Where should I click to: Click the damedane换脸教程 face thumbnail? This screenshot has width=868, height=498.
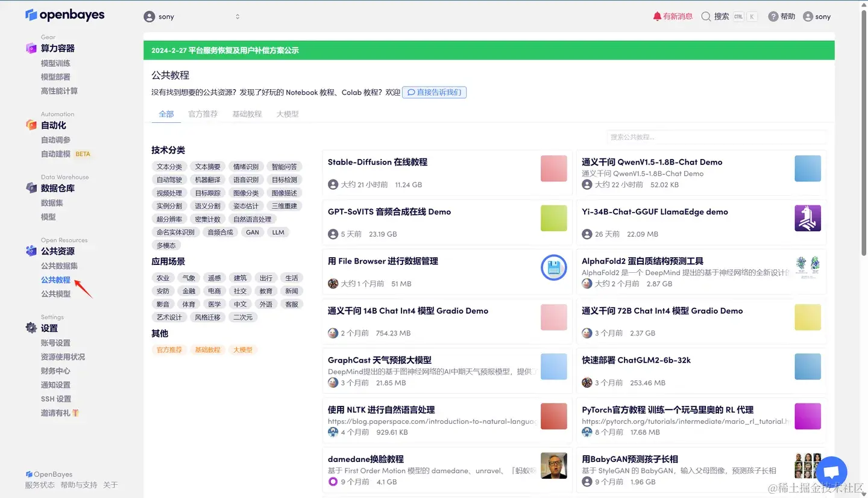coord(553,465)
